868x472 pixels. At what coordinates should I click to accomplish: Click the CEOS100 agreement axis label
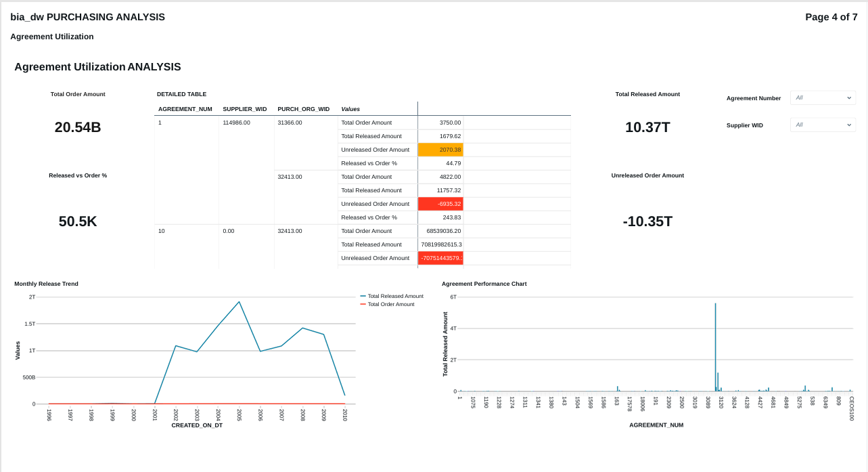pyautogui.click(x=852, y=408)
